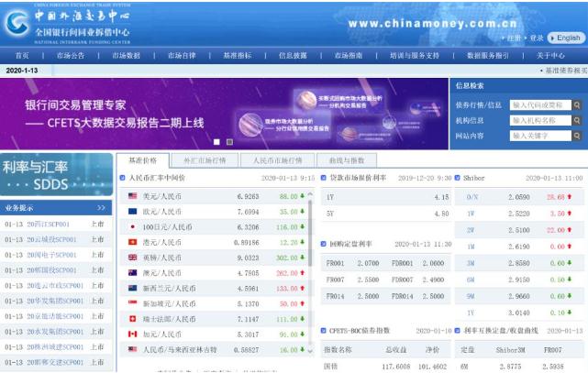Click the Hong Kong flag icon for 港元/人民币
Screen dimensions: 588x373
(x=132, y=242)
